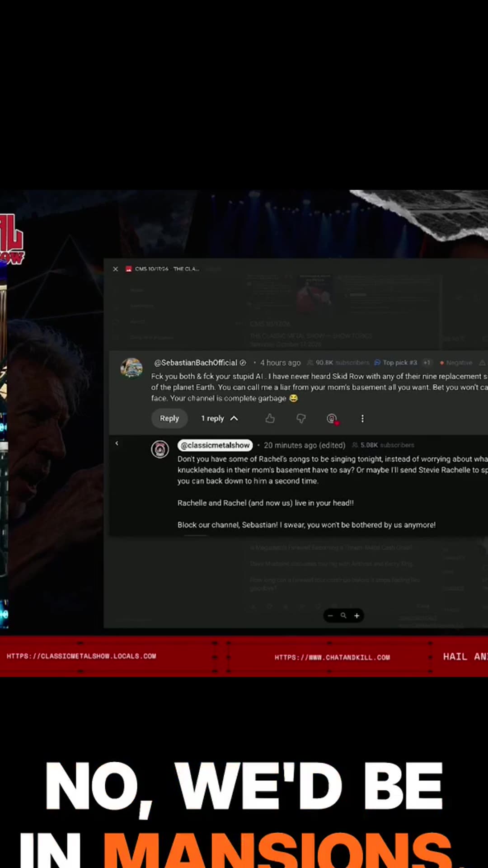Click 'Block our channel, Sebastian!' reply line
Image resolution: width=488 pixels, height=868 pixels.
[x=306, y=525]
